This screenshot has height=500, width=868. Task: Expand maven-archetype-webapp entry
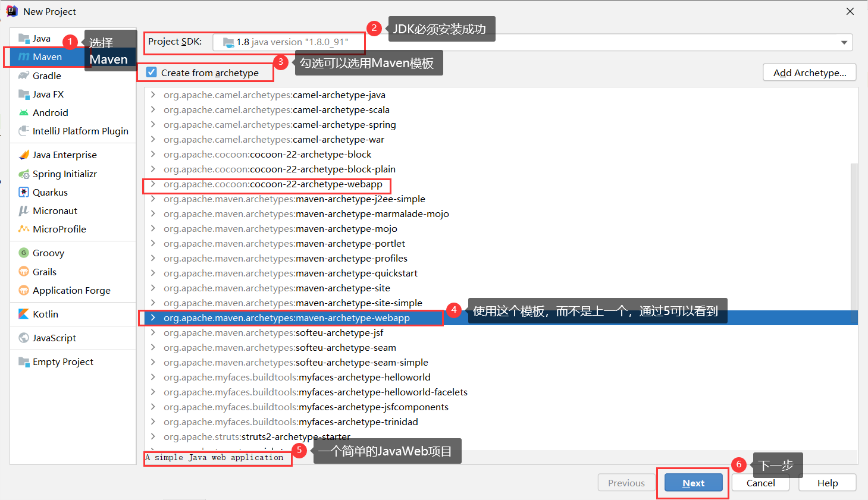[x=153, y=317]
